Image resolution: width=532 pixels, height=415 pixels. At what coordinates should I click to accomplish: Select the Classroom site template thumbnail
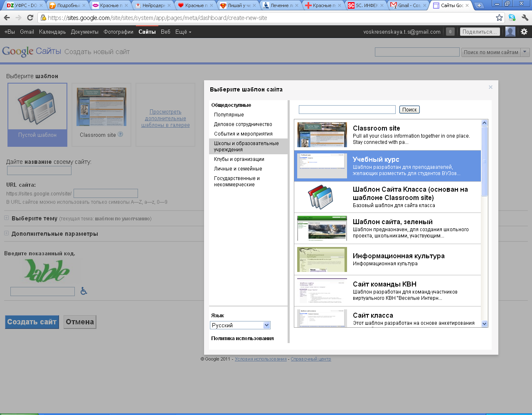[101, 115]
